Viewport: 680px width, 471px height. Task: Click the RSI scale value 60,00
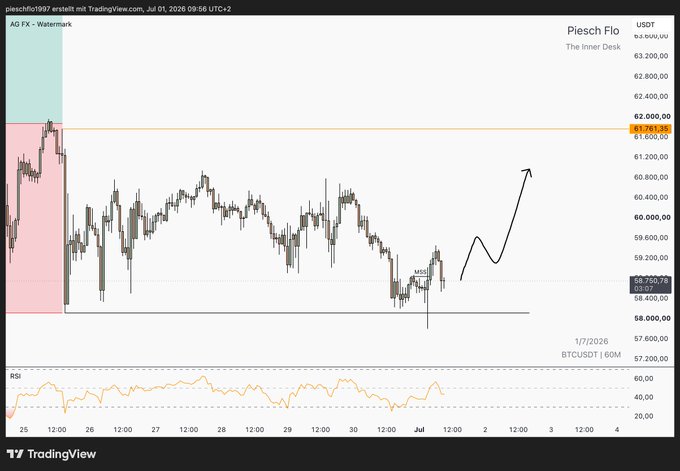click(x=644, y=379)
